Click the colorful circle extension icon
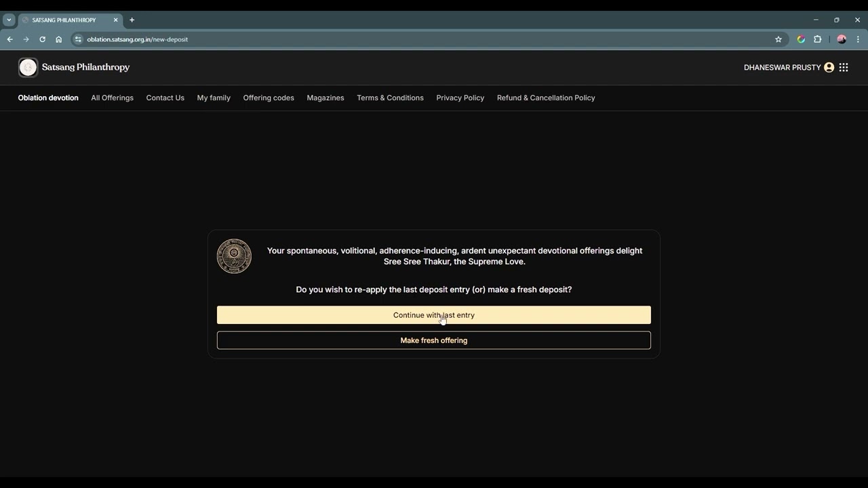The width and height of the screenshot is (868, 488). pyautogui.click(x=801, y=39)
